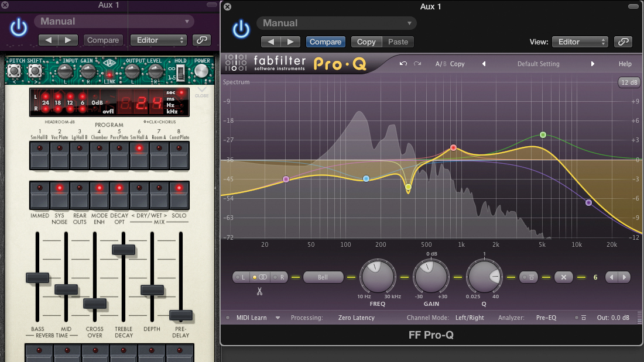Load the previous FabFilter preset with the left arrow

(x=484, y=64)
